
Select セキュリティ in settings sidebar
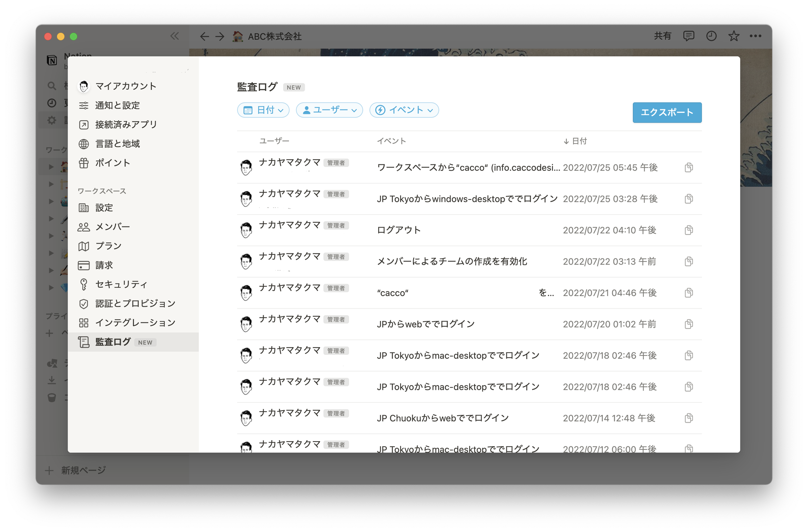click(x=121, y=284)
